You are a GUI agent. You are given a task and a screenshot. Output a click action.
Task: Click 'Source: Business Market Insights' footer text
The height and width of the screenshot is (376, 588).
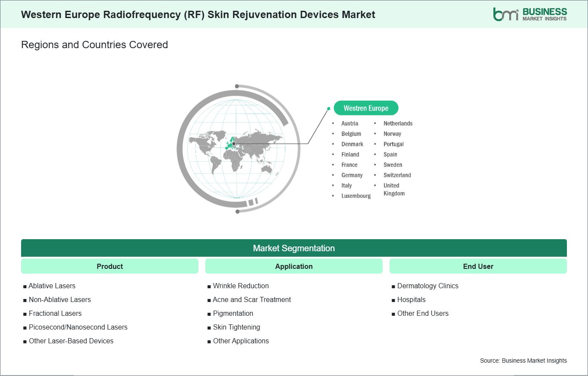pyautogui.click(x=523, y=361)
